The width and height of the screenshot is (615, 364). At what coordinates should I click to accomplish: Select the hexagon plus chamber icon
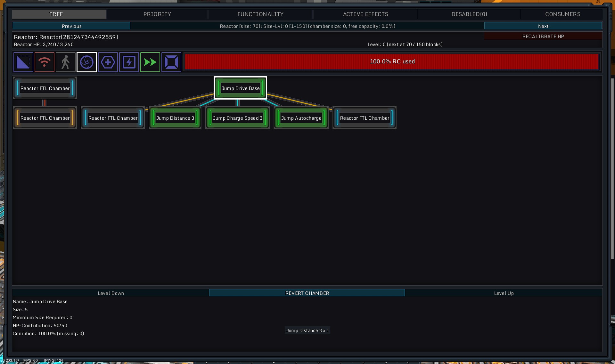108,62
